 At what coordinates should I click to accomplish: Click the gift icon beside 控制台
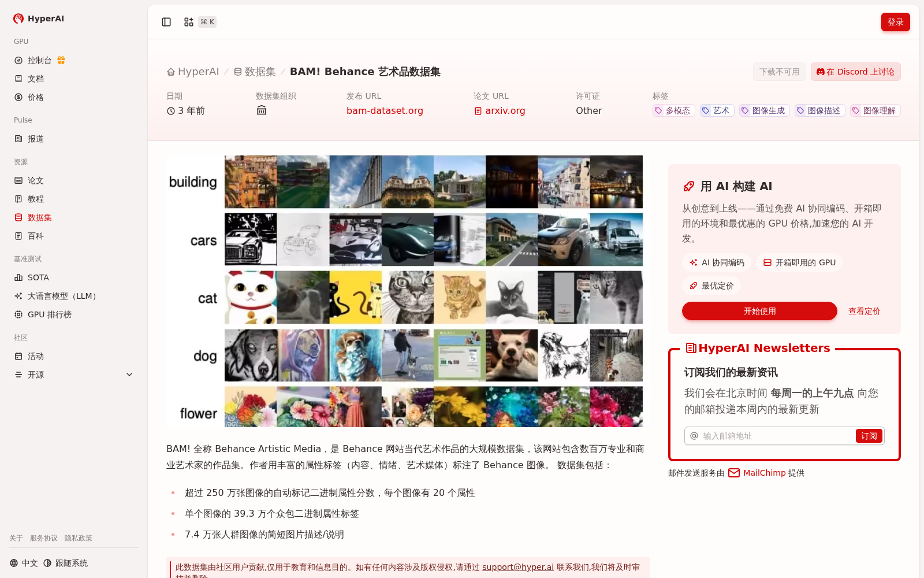click(61, 60)
